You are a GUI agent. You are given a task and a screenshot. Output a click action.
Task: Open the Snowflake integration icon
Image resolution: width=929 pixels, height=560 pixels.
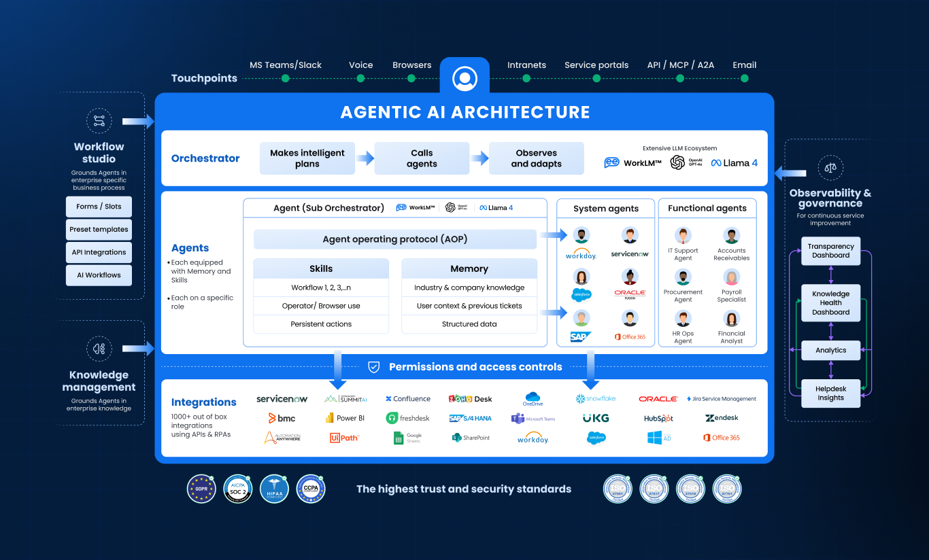(595, 398)
